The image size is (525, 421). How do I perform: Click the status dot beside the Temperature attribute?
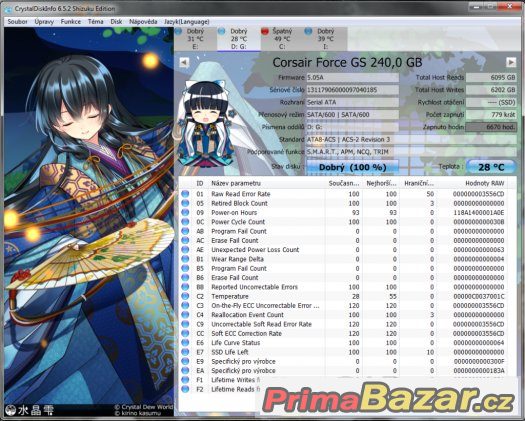pyautogui.click(x=185, y=296)
